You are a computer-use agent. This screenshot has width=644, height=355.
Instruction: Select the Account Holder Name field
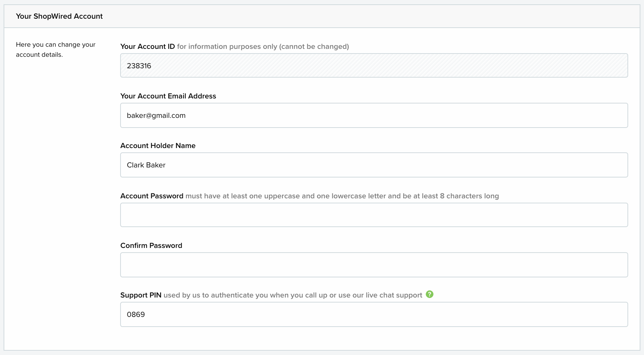click(x=374, y=165)
